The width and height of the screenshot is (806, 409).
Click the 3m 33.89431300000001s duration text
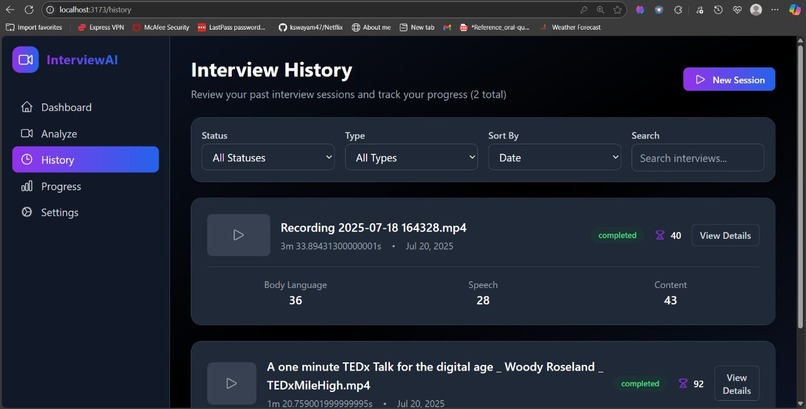pyautogui.click(x=331, y=246)
